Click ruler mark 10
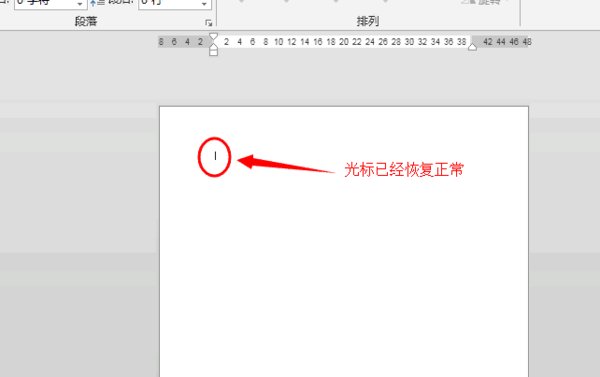Viewport: 600px width, 377px height. click(x=279, y=42)
